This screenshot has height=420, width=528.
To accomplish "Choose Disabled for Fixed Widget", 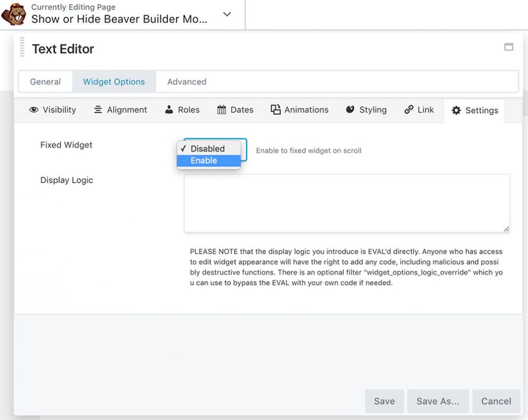I will 209,148.
